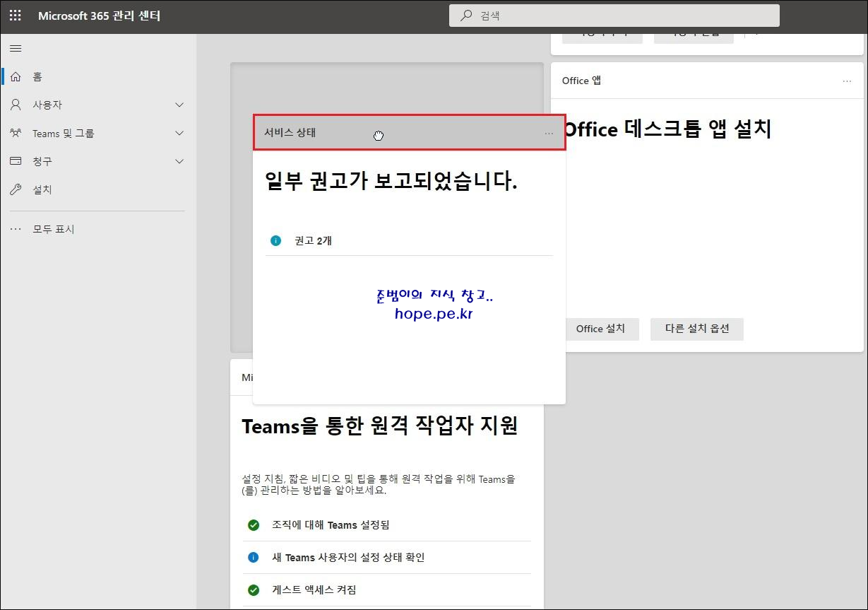Click green check icon for 조직에 대해 Teams 설정됨
This screenshot has height=610, width=868.
[254, 525]
